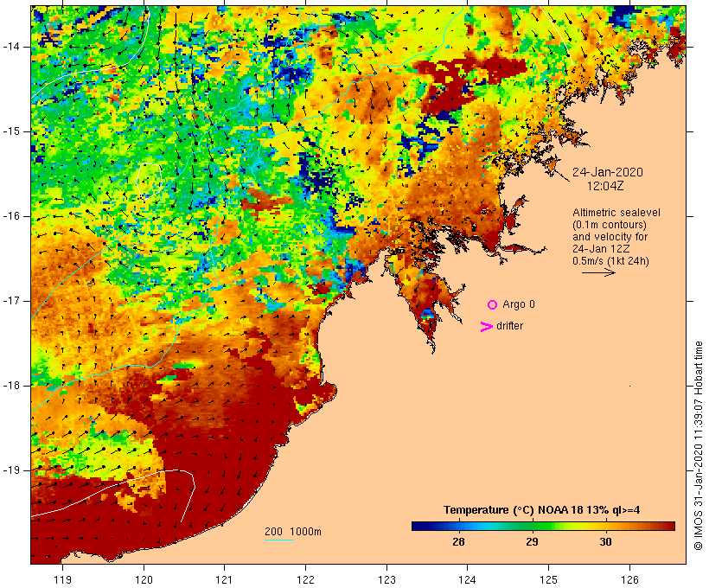Click the magenta drifter arrow symbol
709x588 pixels.
(487, 327)
